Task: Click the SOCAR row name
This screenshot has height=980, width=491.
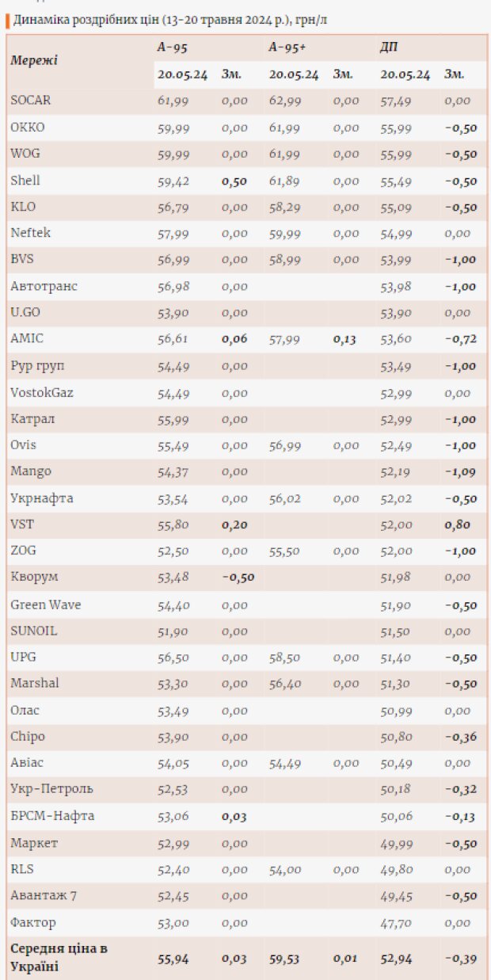Action: coord(31,101)
